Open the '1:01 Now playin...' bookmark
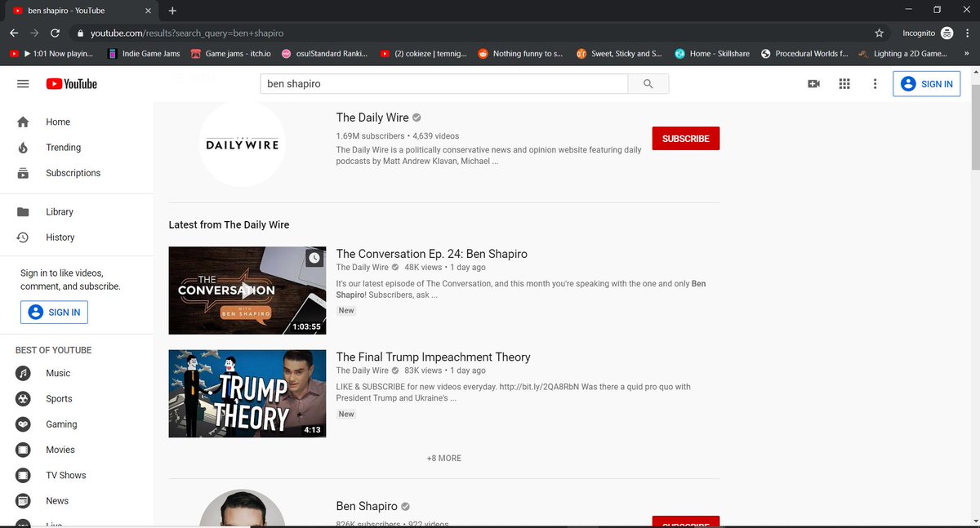980x528 pixels. (x=52, y=54)
